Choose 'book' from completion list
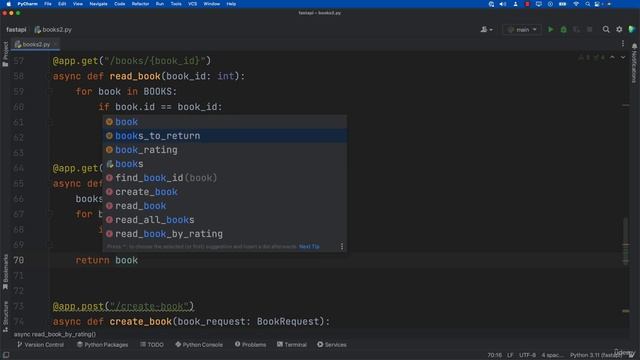 pos(225,122)
